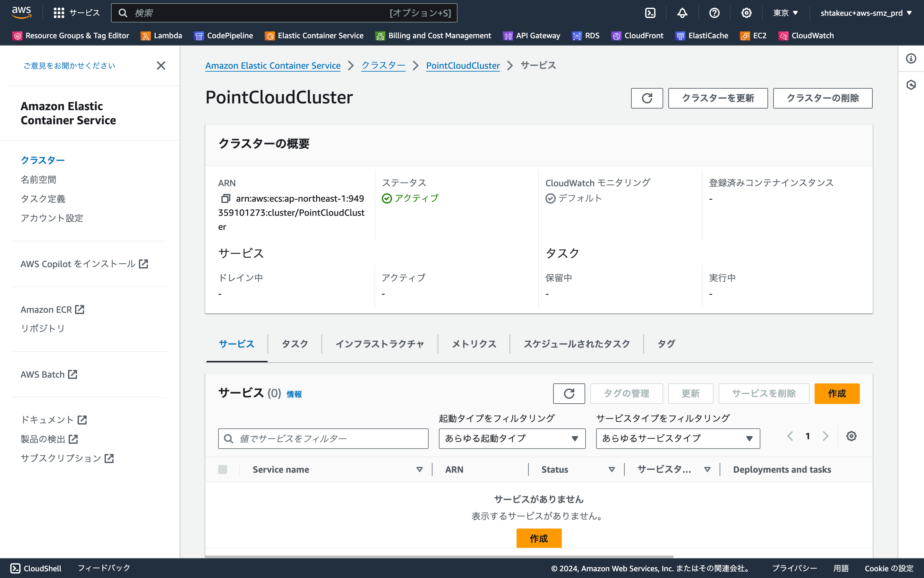
Task: Switch to the スケジュールされたタスク tab
Action: (x=577, y=344)
